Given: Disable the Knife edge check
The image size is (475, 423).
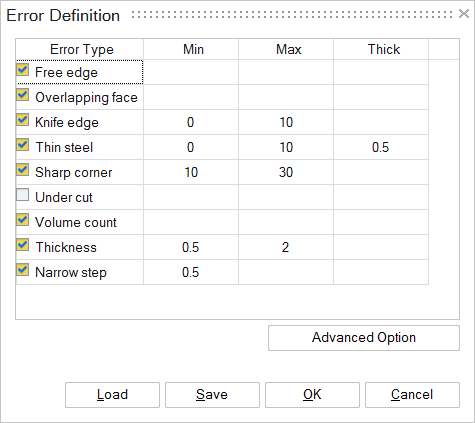Looking at the screenshot, I should [23, 120].
